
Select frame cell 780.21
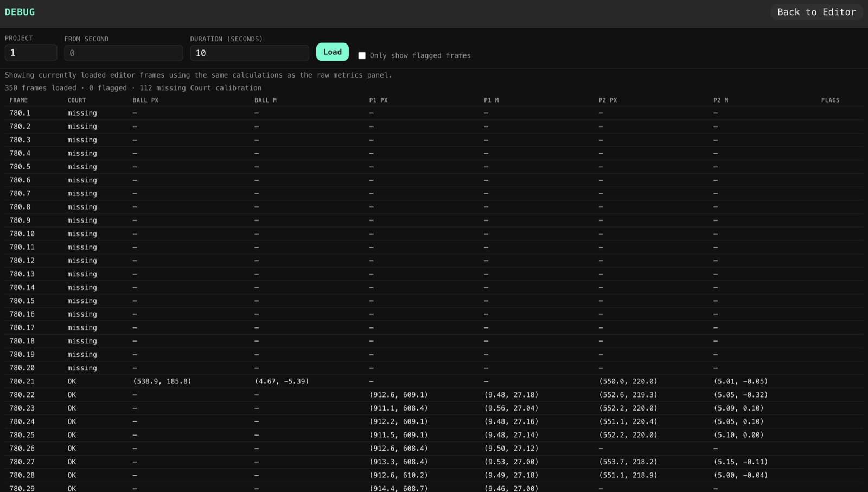(22, 381)
